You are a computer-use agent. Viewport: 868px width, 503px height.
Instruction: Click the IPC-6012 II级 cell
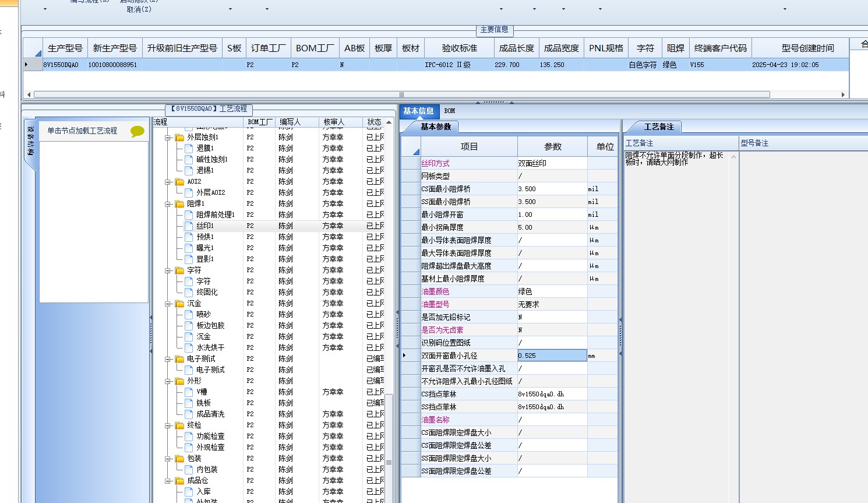click(460, 65)
